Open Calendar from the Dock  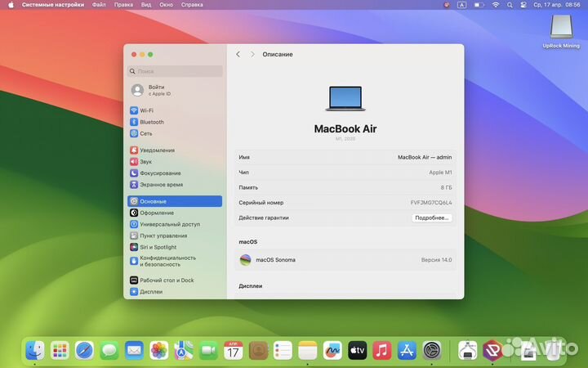coord(233,350)
